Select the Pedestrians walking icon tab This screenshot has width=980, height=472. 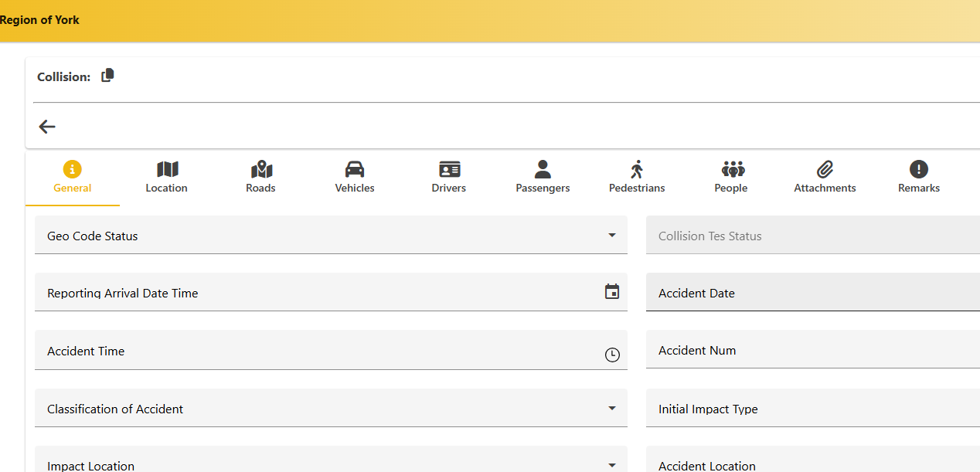(637, 177)
